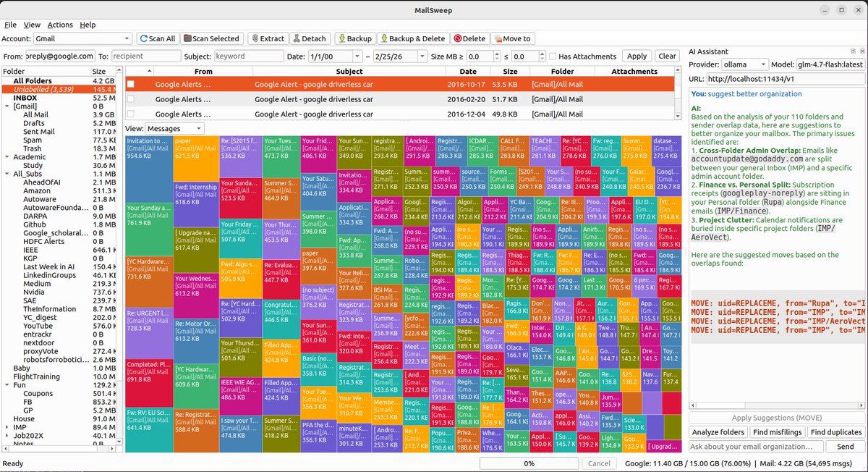This screenshot has height=472, width=868.
Task: Sort by the Subject column header
Action: tap(349, 71)
